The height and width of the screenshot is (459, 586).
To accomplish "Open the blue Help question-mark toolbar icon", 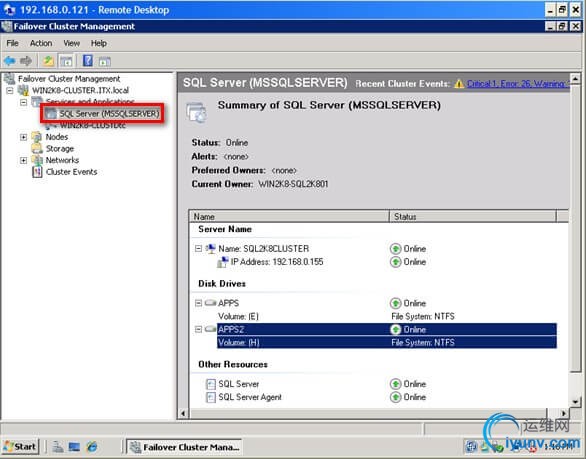I will [88, 61].
